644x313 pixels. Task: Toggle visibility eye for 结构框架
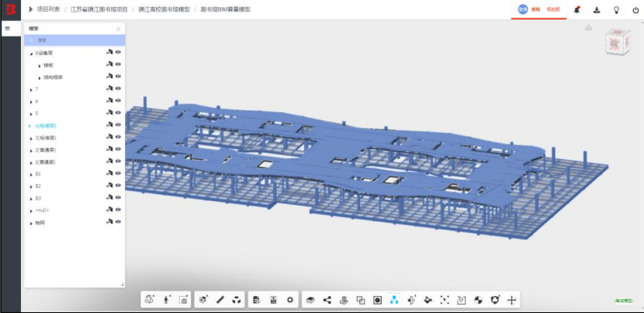pyautogui.click(x=118, y=76)
